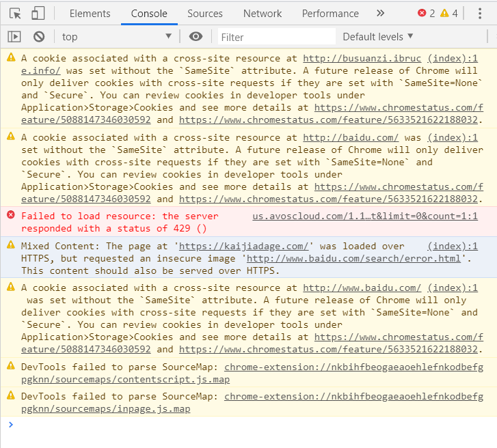The image size is (497, 448).
Task: Switch to the Sources tab
Action: click(x=205, y=13)
